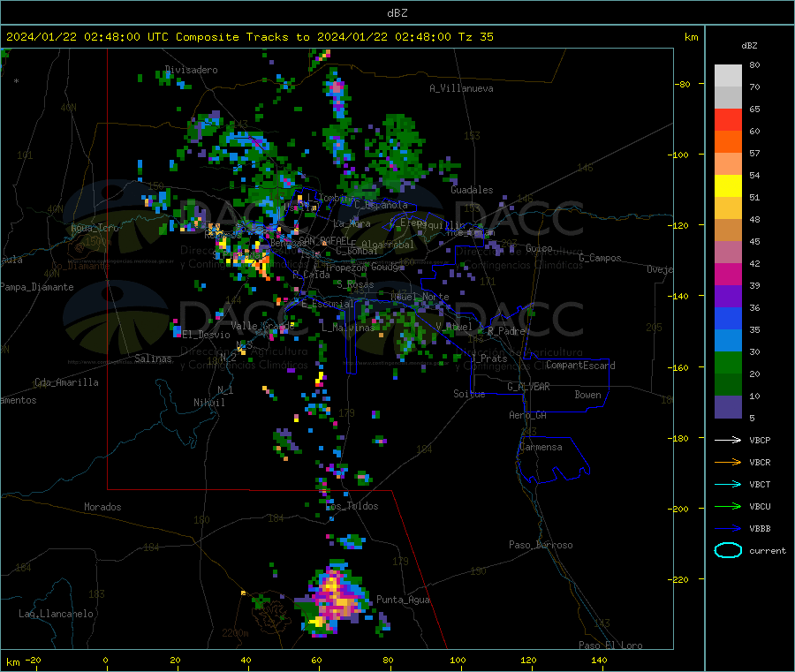Click the 39 dBZ magenta color swatch

tap(728, 274)
